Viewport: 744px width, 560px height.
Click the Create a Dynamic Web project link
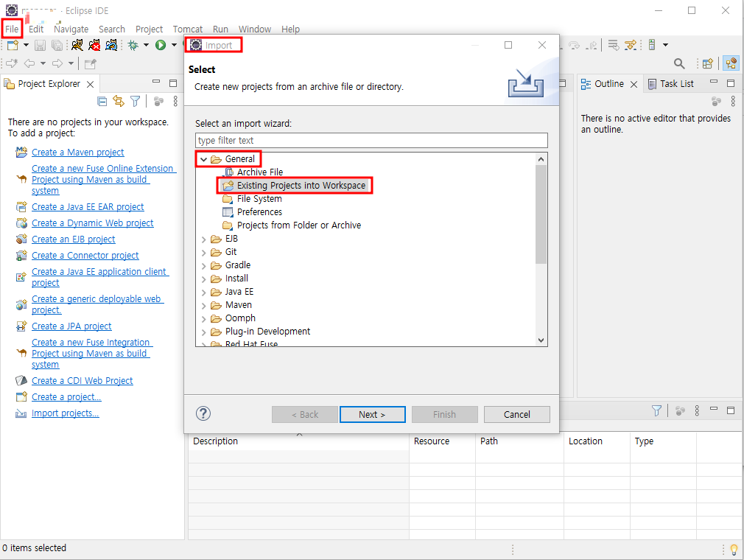tap(93, 223)
